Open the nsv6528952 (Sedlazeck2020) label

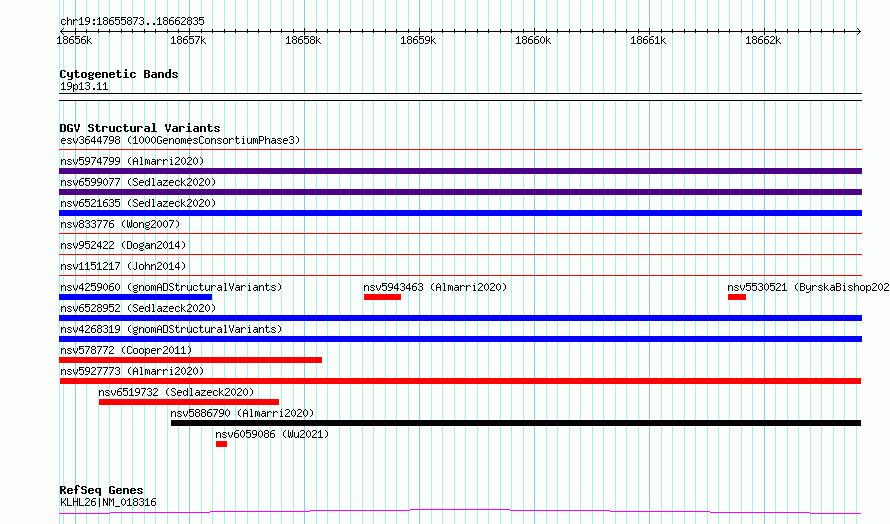coord(138,308)
